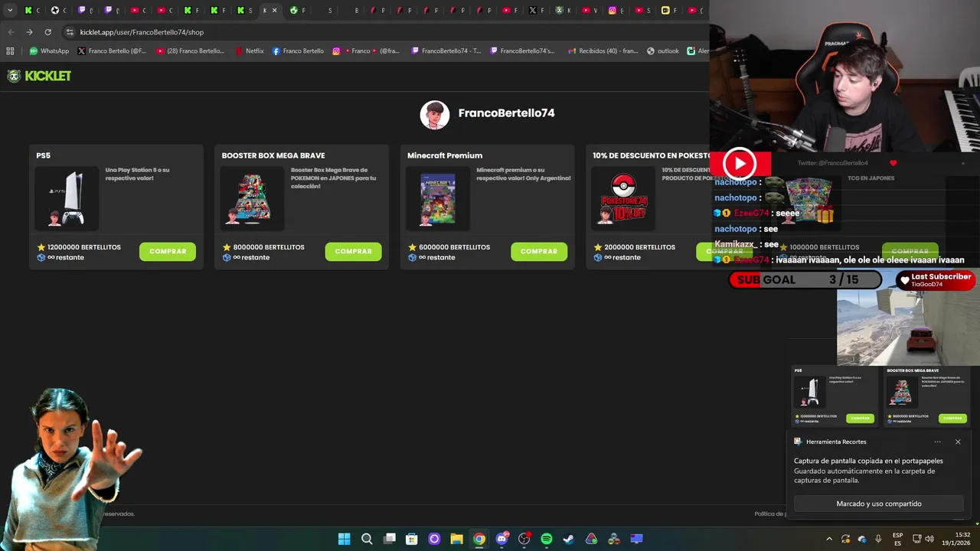Click the Kicklet logo

coord(39,76)
